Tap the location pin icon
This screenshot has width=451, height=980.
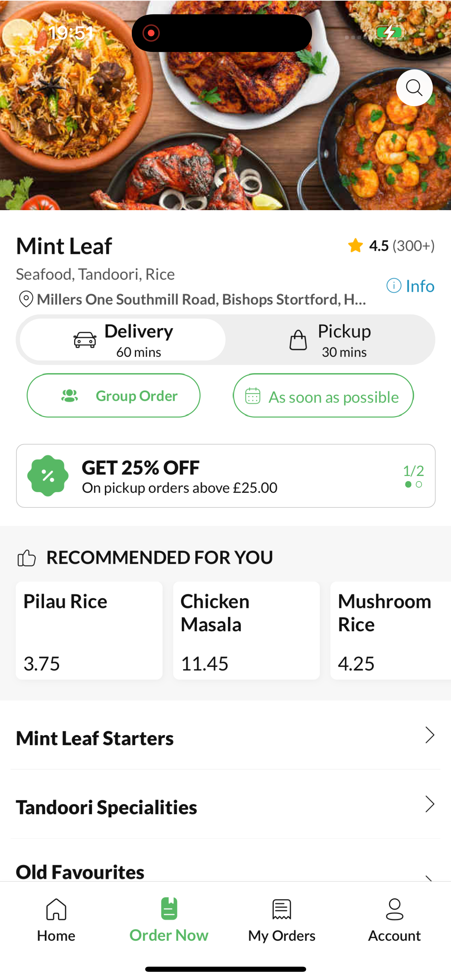pos(26,299)
